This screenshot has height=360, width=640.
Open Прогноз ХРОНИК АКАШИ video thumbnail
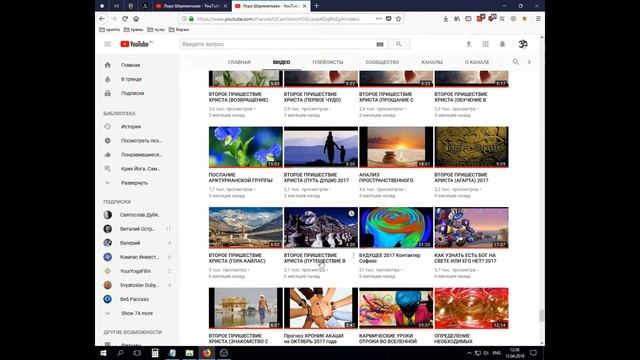(x=321, y=308)
